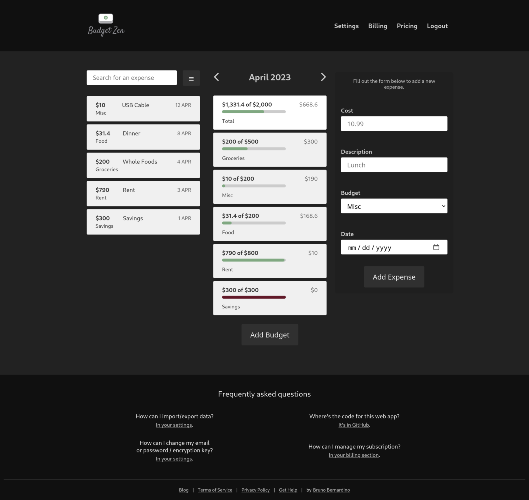Open the Dinner expense entry

[x=143, y=137]
